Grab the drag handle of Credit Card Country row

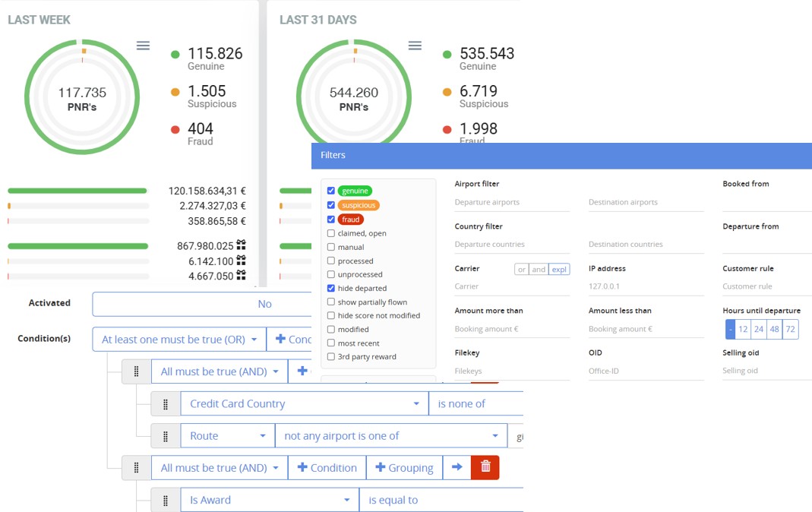165,404
